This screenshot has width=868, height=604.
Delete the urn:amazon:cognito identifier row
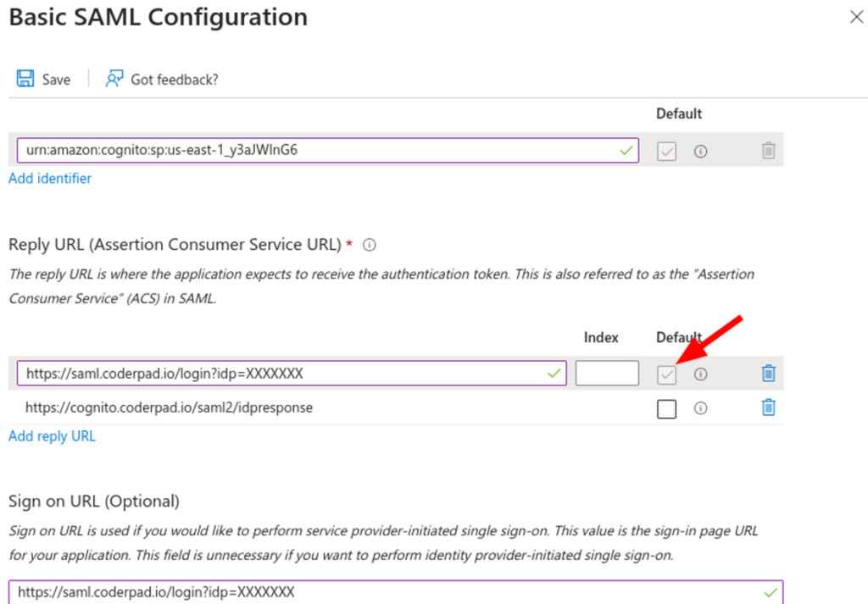point(768,151)
